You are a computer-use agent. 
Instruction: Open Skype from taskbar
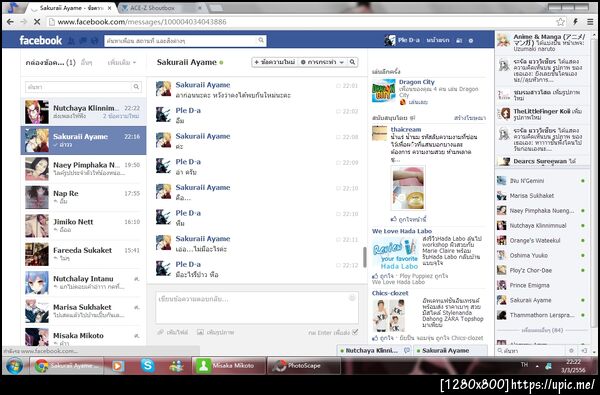point(147,366)
